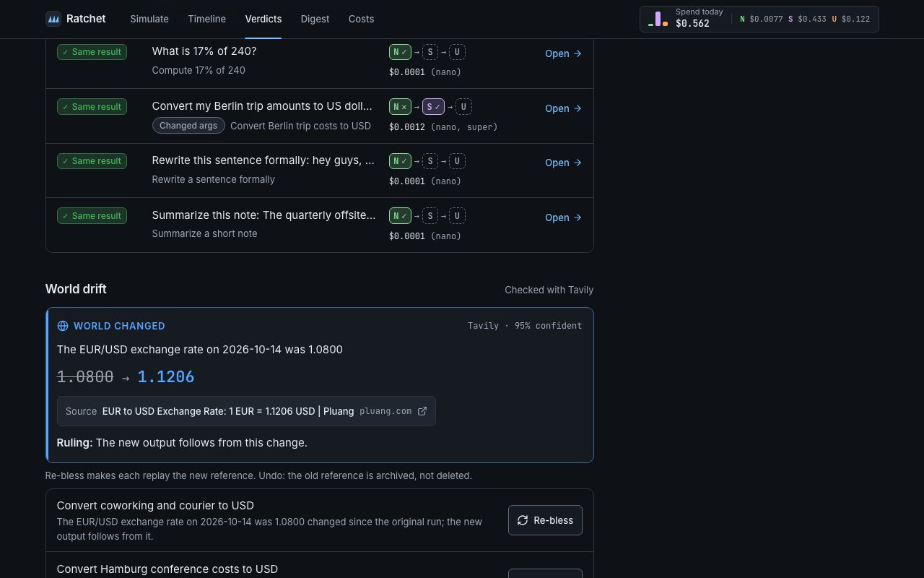
Task: Click the U chip in Rewrite sentence row
Action: [457, 161]
